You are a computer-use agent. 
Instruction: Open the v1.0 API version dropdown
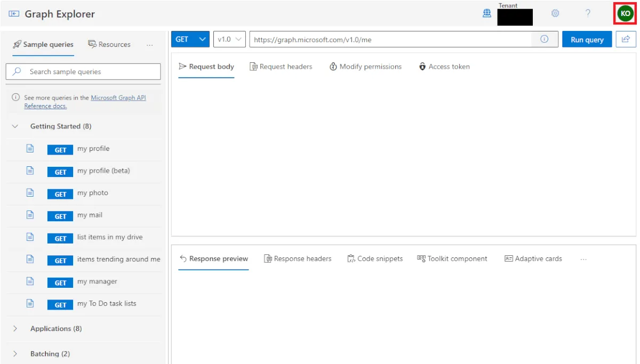coord(229,39)
